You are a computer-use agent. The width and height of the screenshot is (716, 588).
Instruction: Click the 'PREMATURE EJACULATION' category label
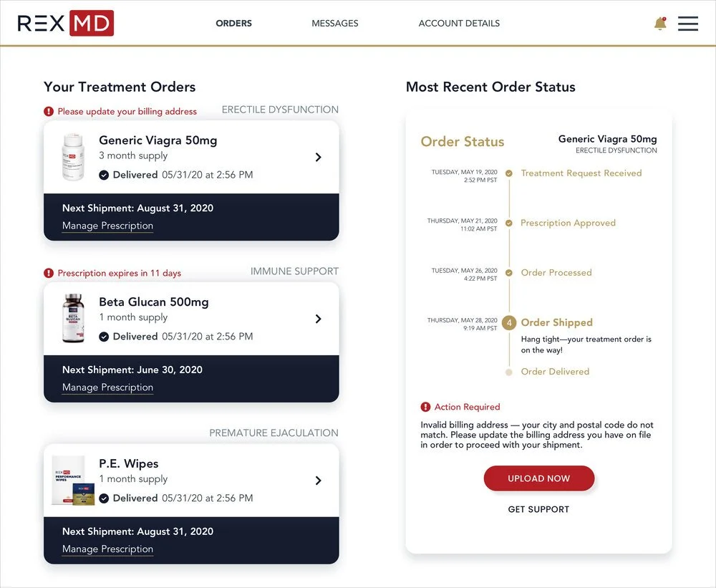[x=274, y=433]
